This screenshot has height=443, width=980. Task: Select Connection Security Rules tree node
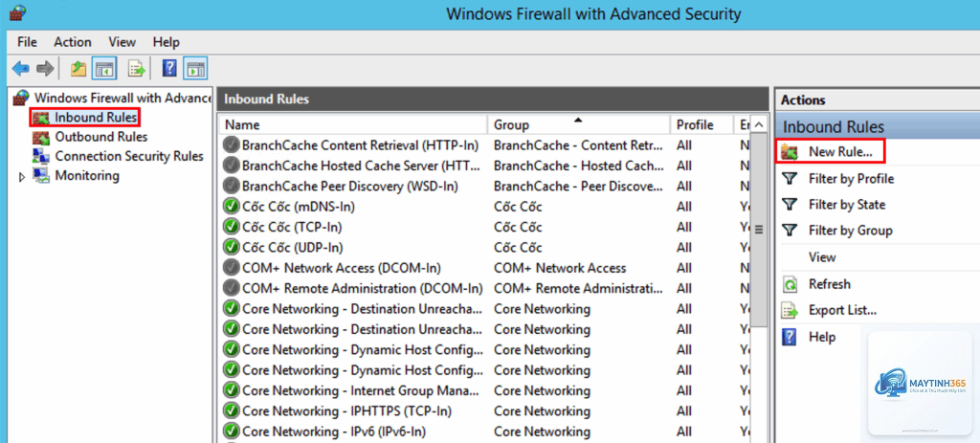pos(129,156)
